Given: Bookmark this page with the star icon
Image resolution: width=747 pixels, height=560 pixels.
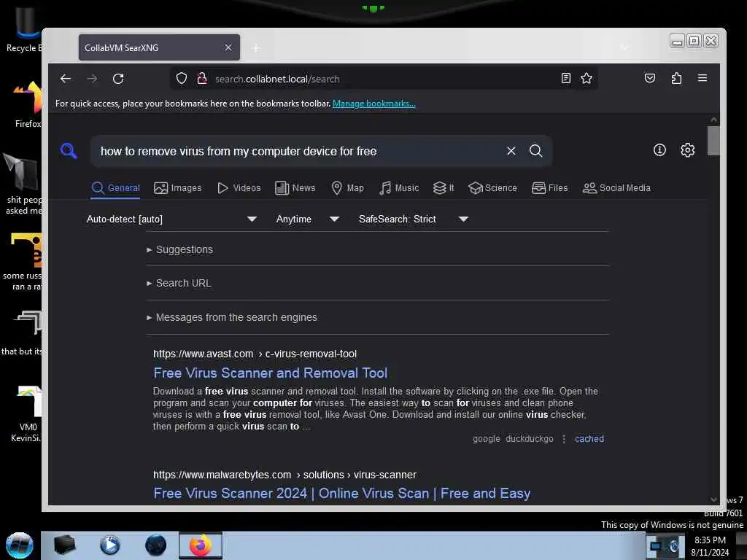Looking at the screenshot, I should pyautogui.click(x=587, y=78).
